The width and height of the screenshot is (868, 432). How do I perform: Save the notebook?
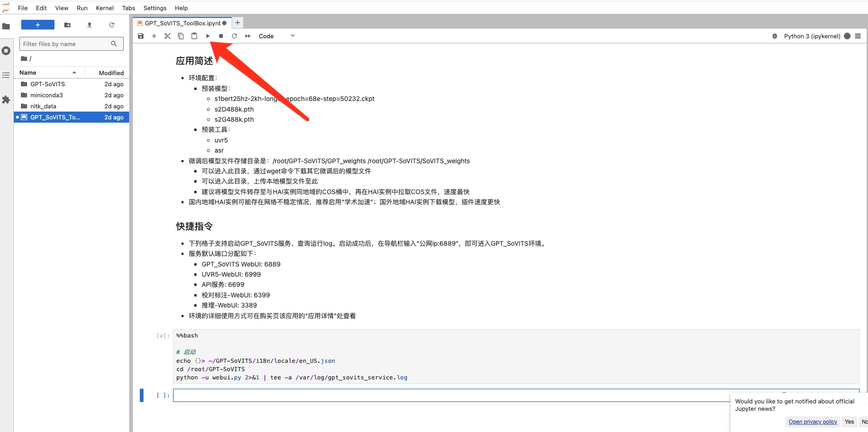141,36
